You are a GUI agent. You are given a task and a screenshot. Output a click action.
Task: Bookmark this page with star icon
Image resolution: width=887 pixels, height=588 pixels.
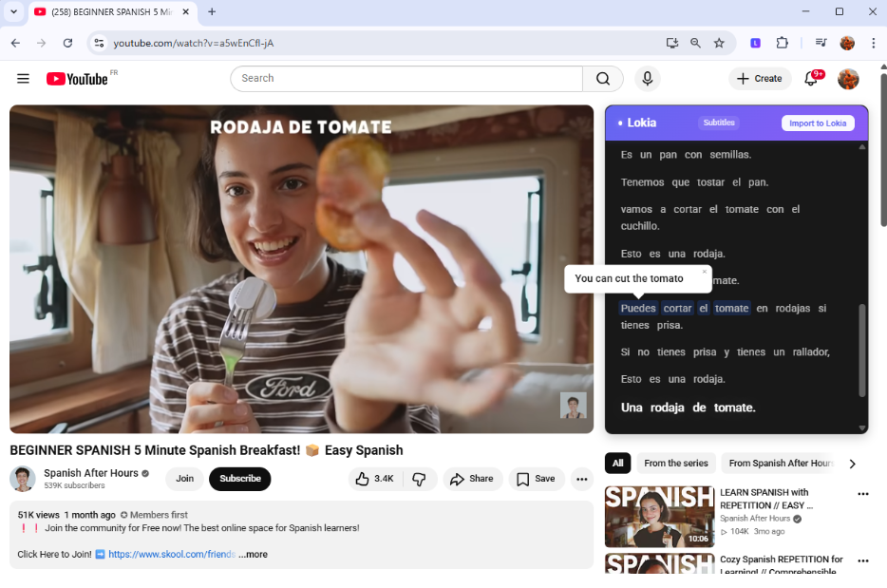tap(719, 43)
